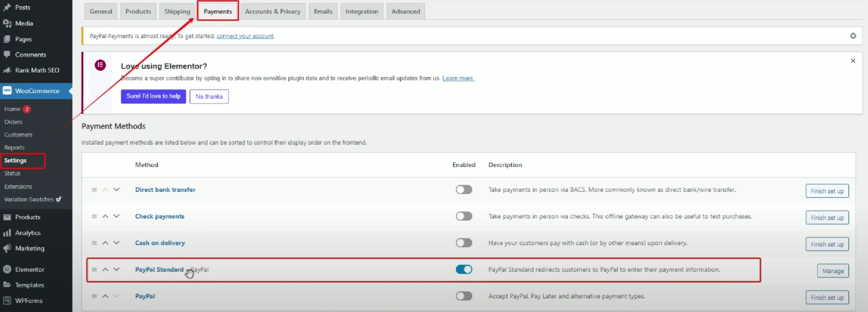Open the Emails tab
This screenshot has width=868, height=312.
coord(323,11)
